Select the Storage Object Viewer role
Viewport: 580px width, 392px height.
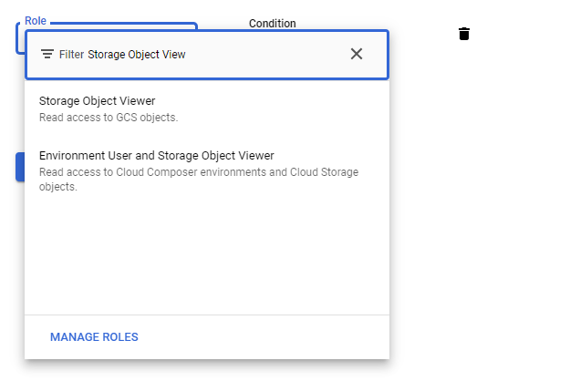click(207, 108)
